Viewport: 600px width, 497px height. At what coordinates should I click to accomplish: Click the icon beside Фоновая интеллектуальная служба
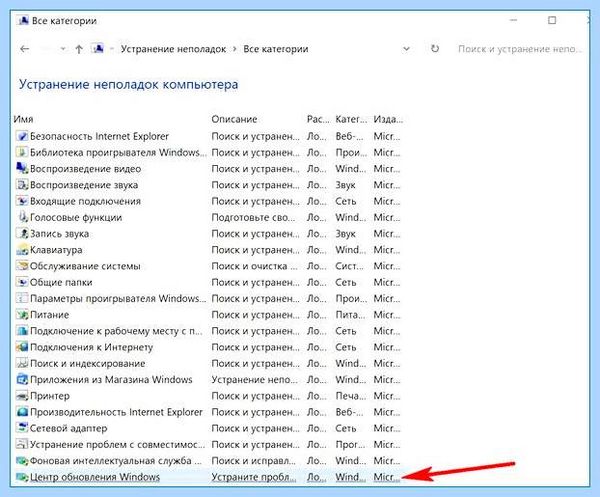click(x=22, y=461)
